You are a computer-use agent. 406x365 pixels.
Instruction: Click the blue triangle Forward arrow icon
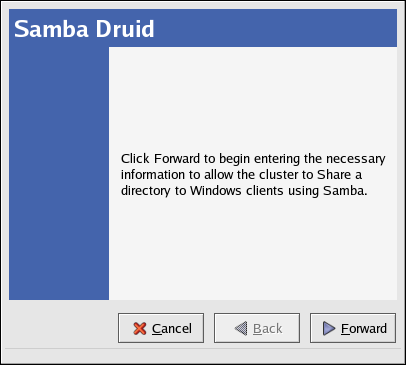(329, 328)
